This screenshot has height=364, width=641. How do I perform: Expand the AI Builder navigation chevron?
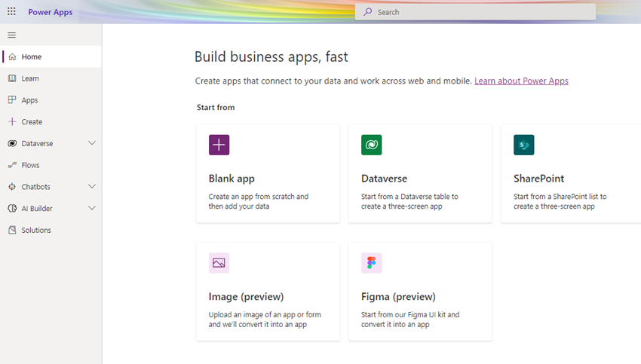pos(92,208)
